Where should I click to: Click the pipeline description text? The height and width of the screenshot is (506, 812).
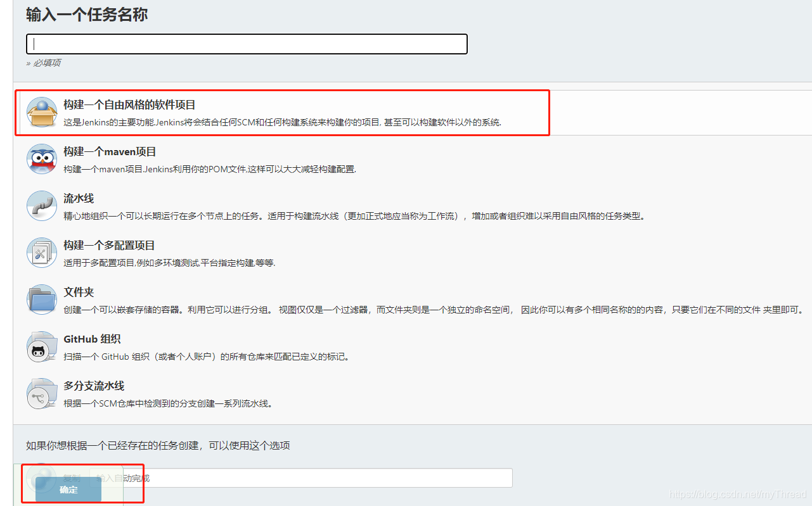354,217
